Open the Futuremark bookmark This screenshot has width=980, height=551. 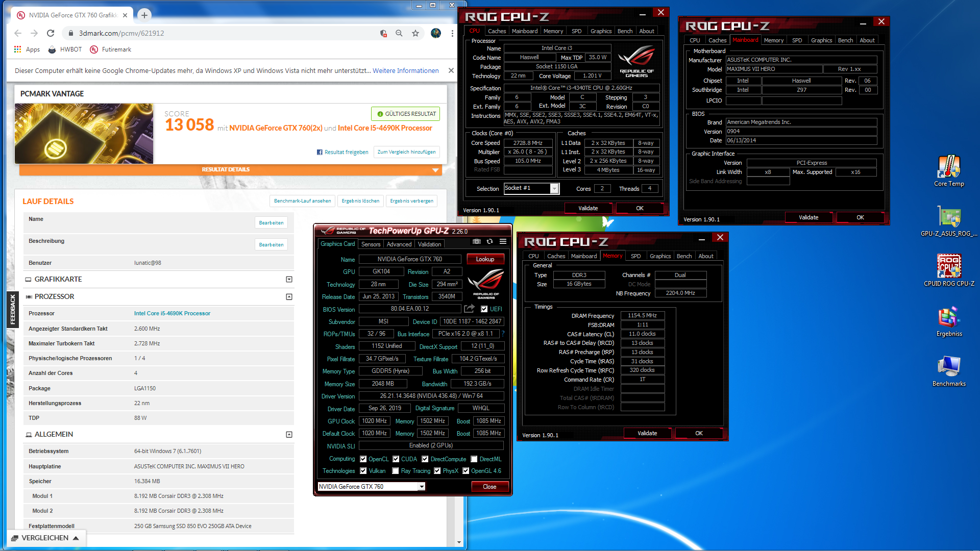point(111,49)
